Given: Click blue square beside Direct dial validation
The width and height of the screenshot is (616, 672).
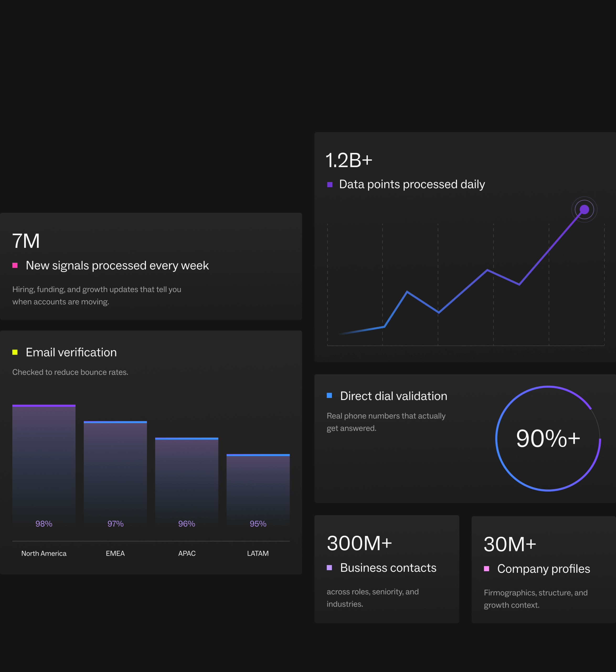Looking at the screenshot, I should [x=329, y=396].
